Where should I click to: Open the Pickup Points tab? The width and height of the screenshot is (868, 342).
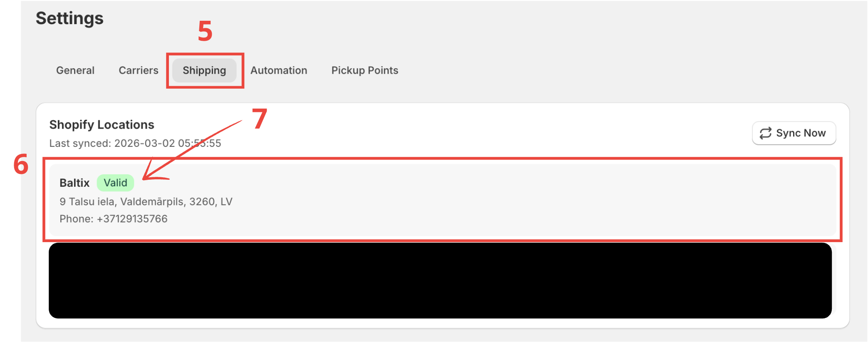[x=365, y=70]
